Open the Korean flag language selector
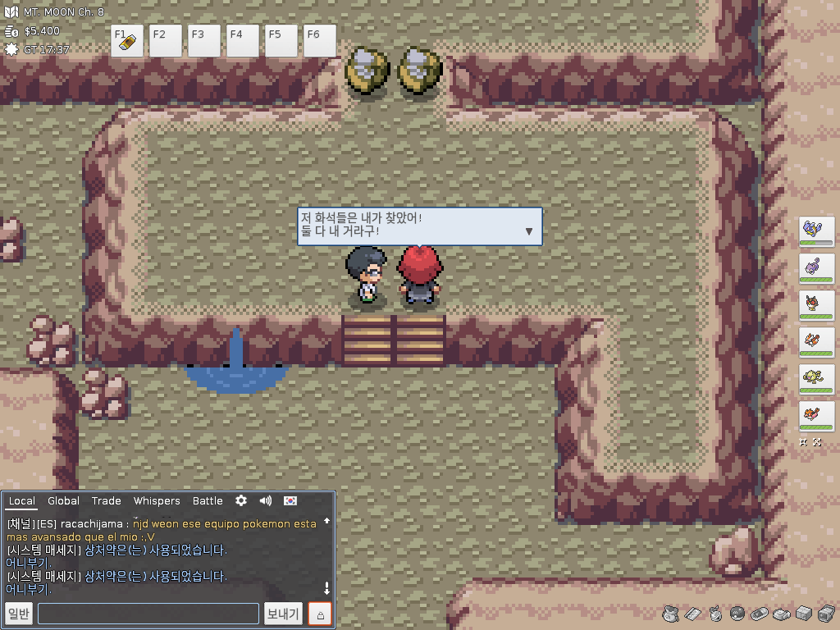Viewport: 840px width, 630px height. [290, 500]
